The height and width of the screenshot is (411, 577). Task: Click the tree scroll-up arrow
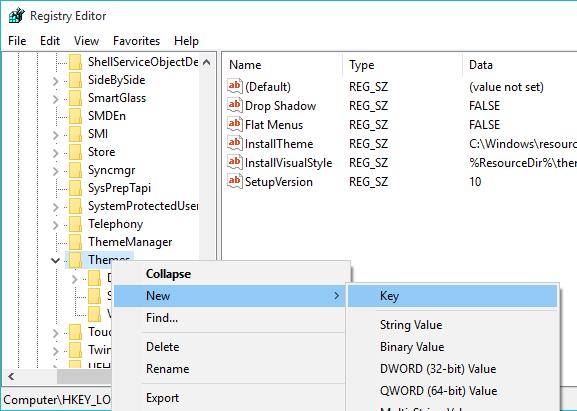pos(207,62)
